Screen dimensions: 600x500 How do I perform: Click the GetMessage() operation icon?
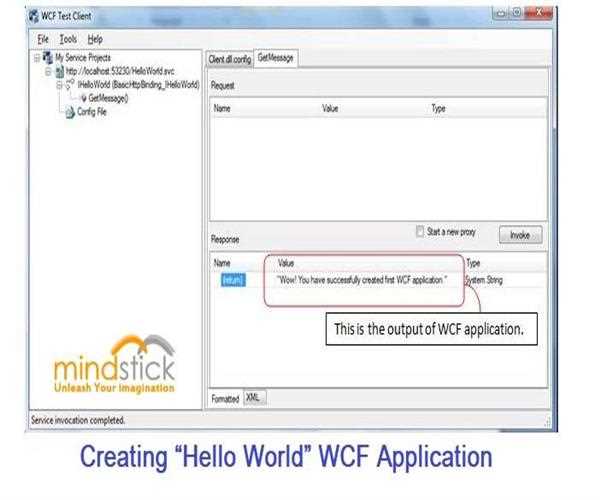pos(84,98)
